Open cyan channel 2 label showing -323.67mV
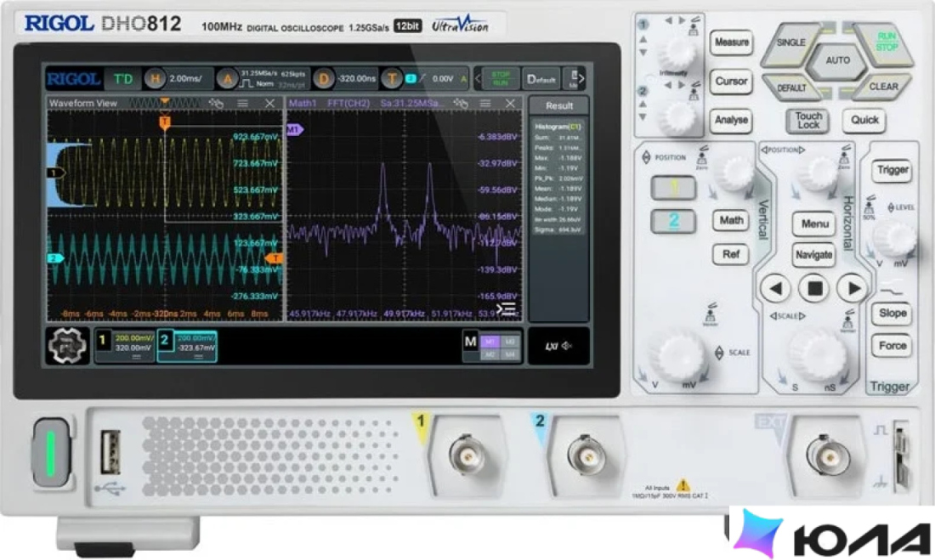 187,347
